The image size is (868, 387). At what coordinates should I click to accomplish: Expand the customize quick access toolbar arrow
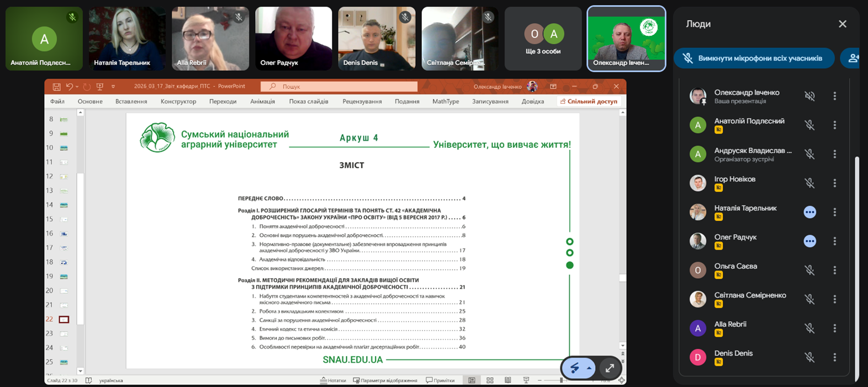[113, 87]
